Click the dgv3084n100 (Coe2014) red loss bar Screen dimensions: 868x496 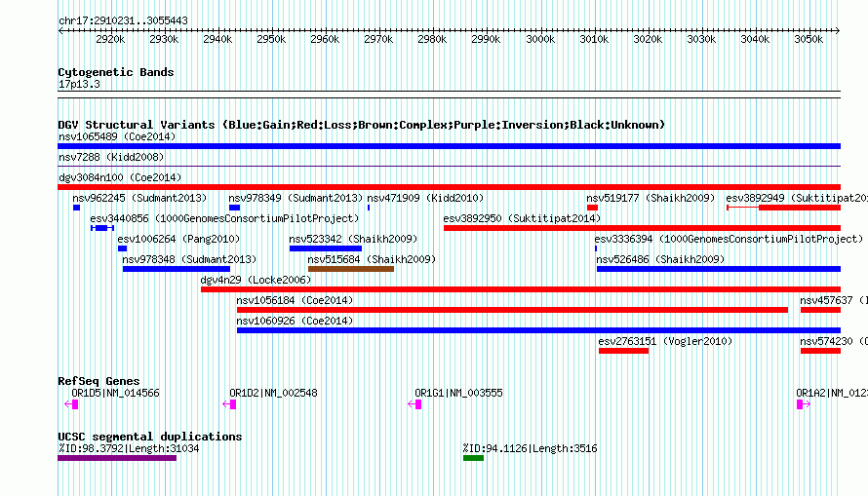click(x=449, y=187)
